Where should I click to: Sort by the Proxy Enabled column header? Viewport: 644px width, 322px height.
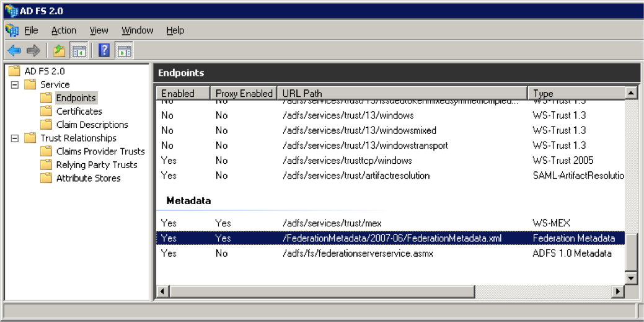[244, 93]
